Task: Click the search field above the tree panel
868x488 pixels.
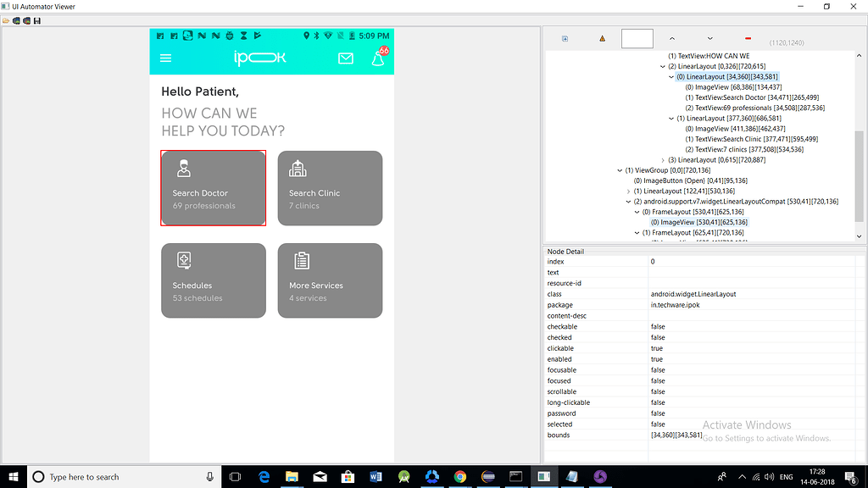Action: 637,38
